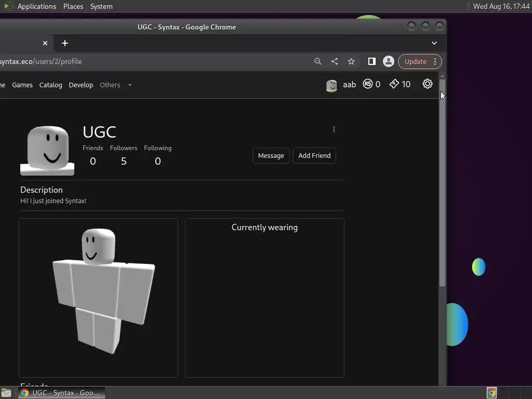Click the UGC - Syntax taskbar window button
Screen dimensions: 532x399
pos(61,393)
